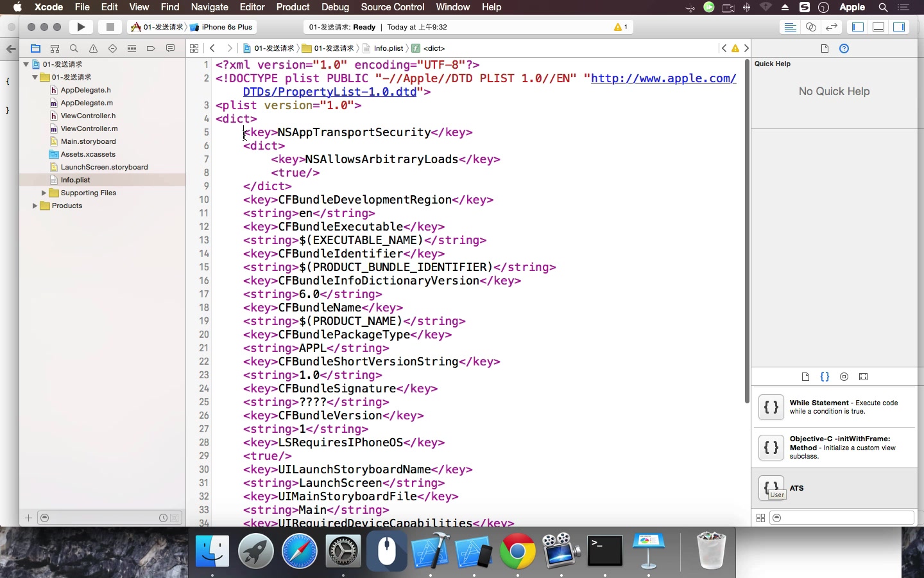Open the Issue navigator warning icon
This screenshot has height=578, width=924.
click(94, 48)
